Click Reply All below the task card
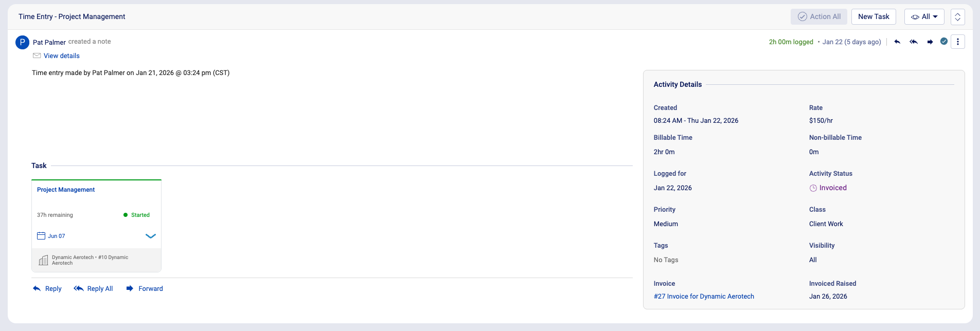980x331 pixels. [94, 289]
